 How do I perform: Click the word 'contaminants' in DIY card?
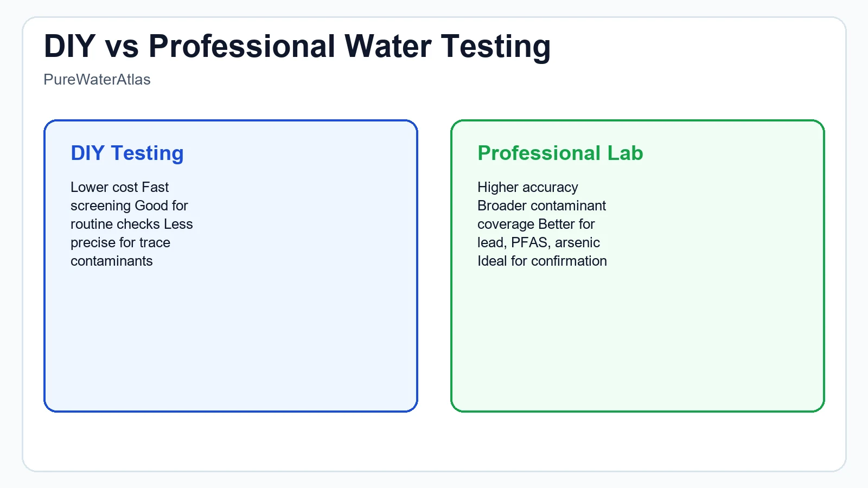(111, 261)
